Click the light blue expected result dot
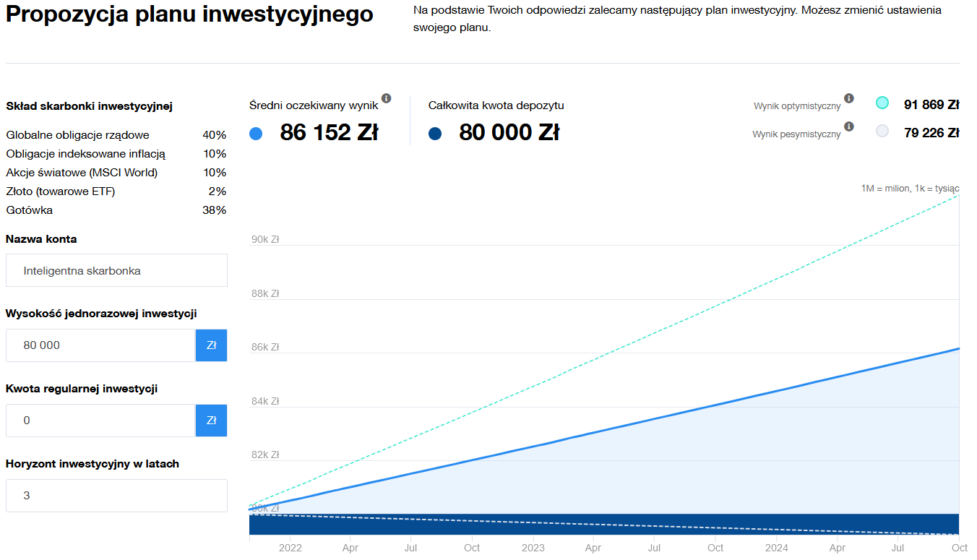 (x=256, y=134)
